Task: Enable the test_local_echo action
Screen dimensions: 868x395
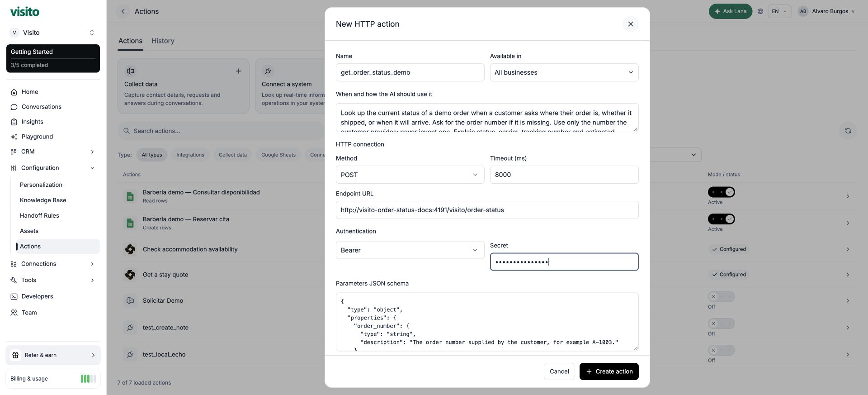Action: tap(722, 350)
